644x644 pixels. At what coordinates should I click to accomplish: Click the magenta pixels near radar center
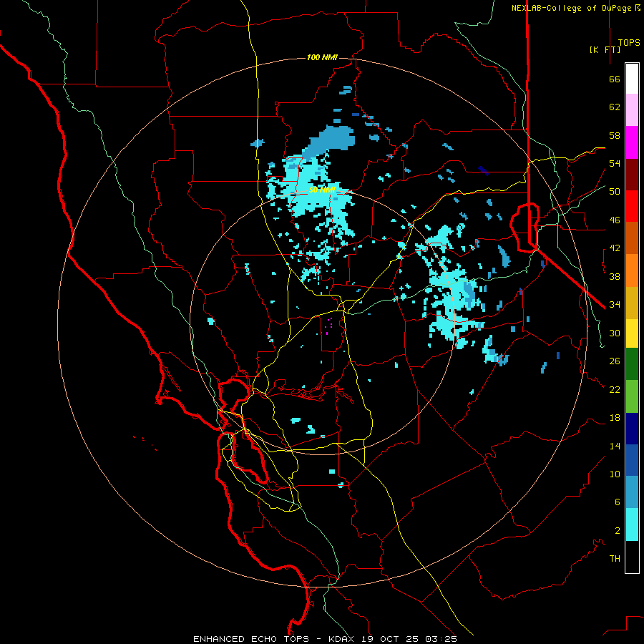[328, 326]
